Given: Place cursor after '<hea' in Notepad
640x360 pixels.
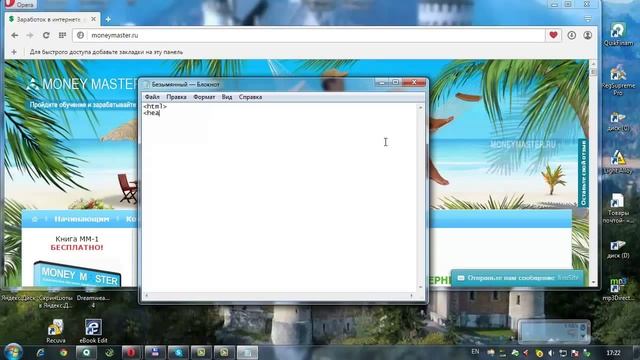Looking at the screenshot, I should click(160, 113).
